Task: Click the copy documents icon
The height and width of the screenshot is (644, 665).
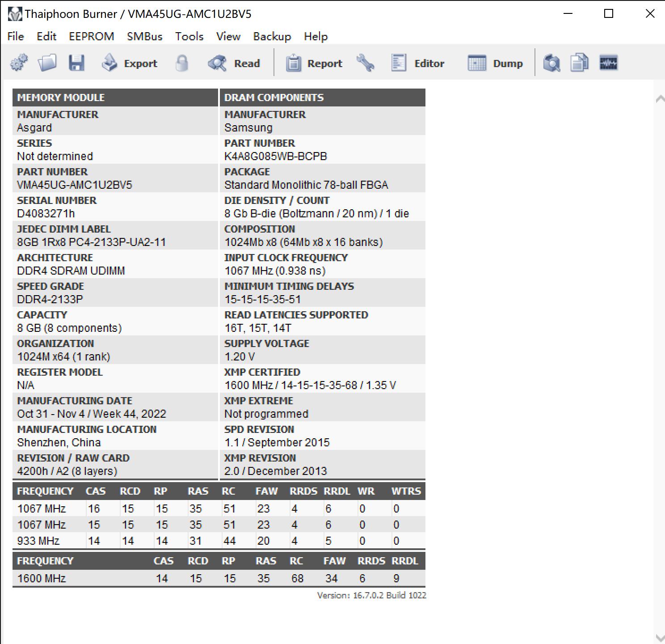Action: coord(580,63)
